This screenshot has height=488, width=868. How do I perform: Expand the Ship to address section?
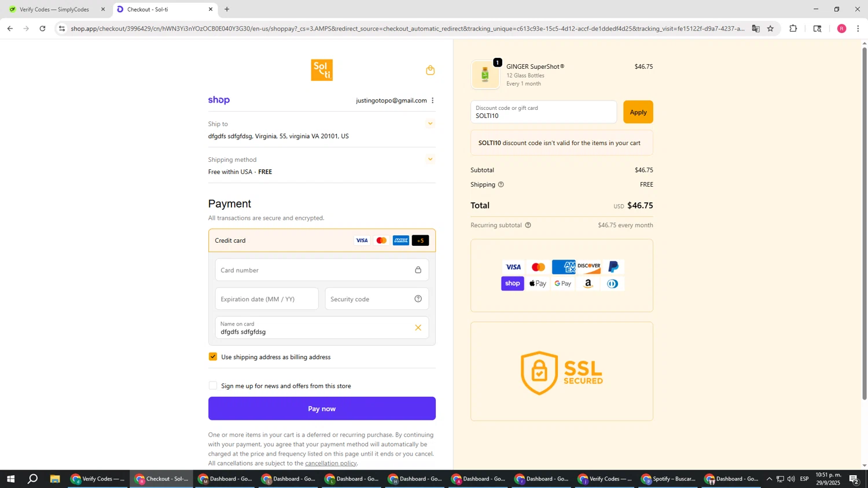coord(430,124)
